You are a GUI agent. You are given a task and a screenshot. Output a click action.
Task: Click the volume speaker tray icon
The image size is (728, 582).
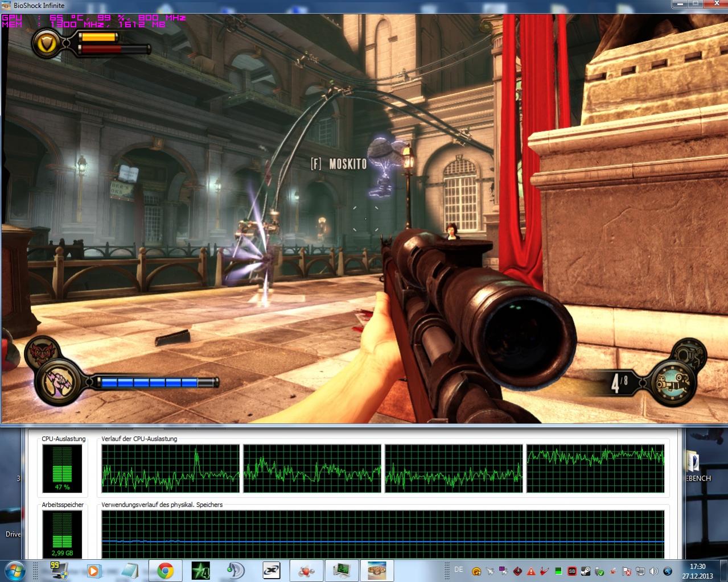tap(654, 571)
